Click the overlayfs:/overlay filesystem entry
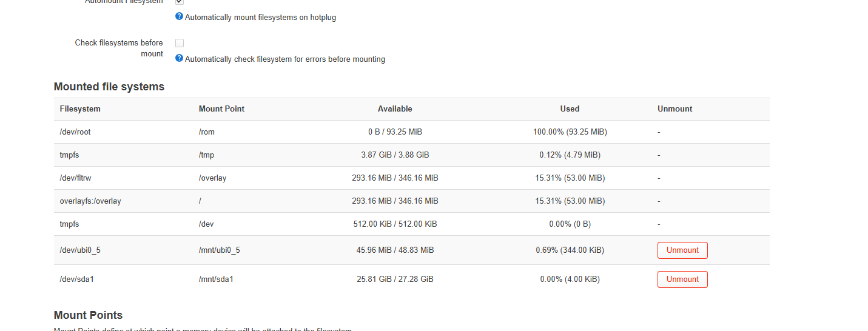 tap(90, 201)
